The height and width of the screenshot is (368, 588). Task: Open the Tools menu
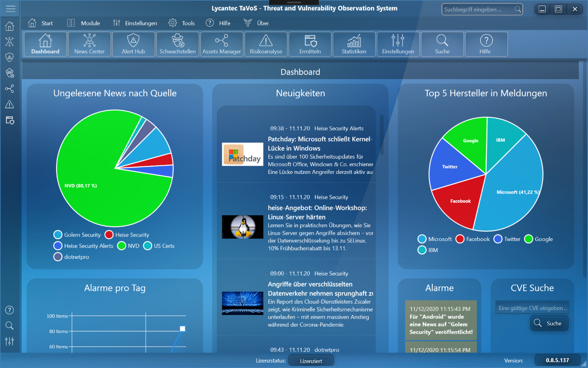pyautogui.click(x=181, y=23)
